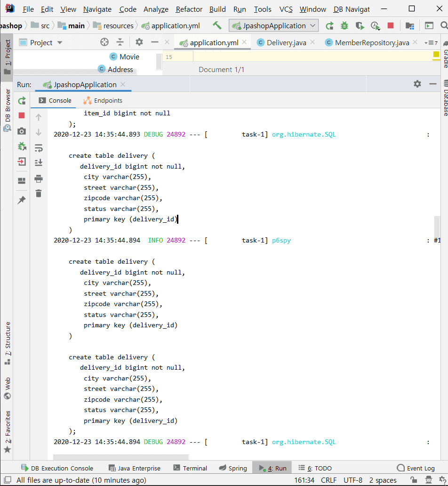This screenshot has width=448, height=486.
Task: Open JpashopApplication run configuration dropdown
Action: [x=273, y=26]
